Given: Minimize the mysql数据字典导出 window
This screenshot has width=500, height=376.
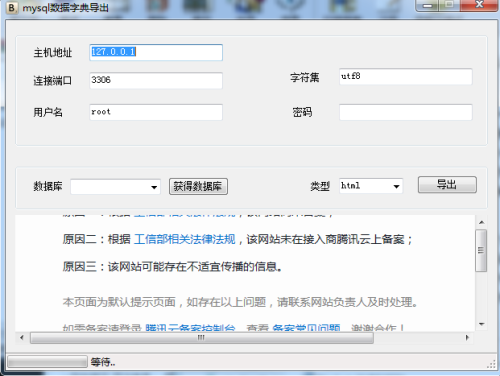Looking at the screenshot, I should click(428, 5).
